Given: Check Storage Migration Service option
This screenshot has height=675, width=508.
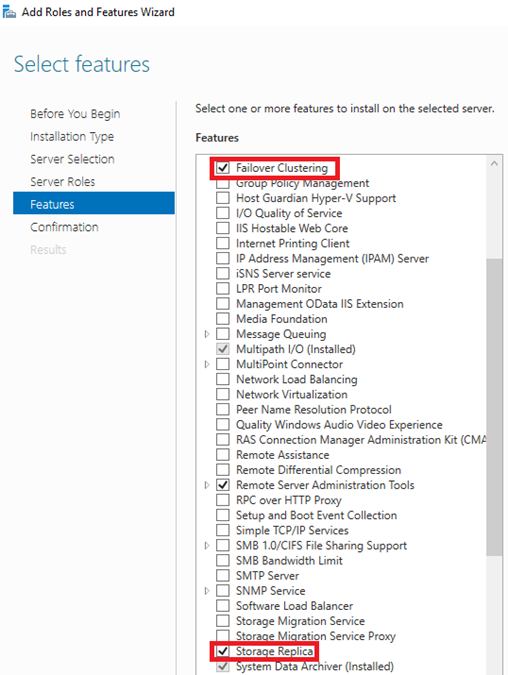Looking at the screenshot, I should pos(223,621).
